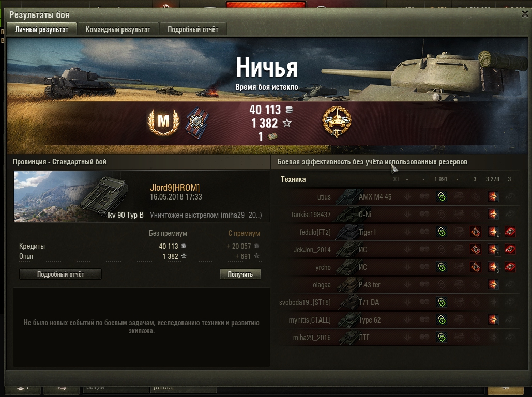
Task: Click the damage icon in tankist198437 row
Action: (493, 214)
